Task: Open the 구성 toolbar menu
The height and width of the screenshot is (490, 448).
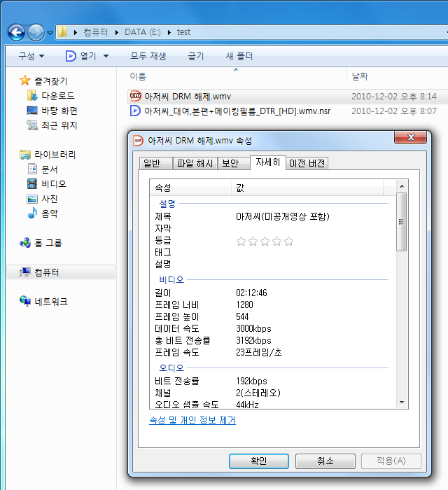Action: [x=31, y=56]
